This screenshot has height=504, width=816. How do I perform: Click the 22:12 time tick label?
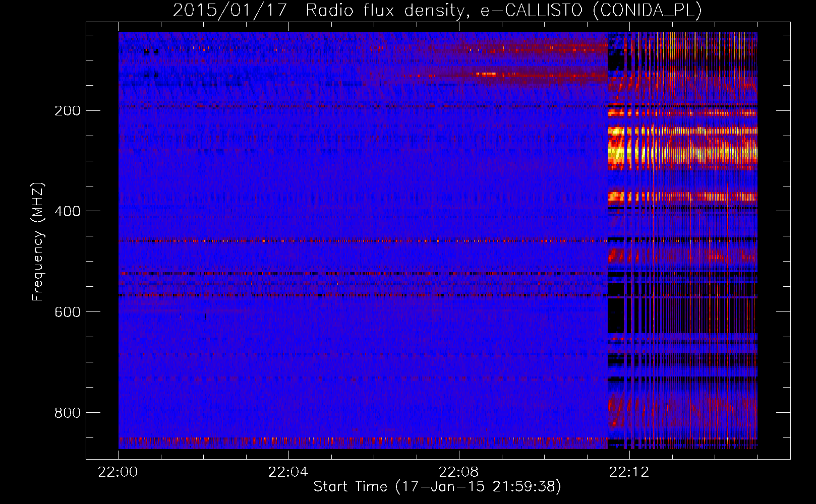pos(629,472)
